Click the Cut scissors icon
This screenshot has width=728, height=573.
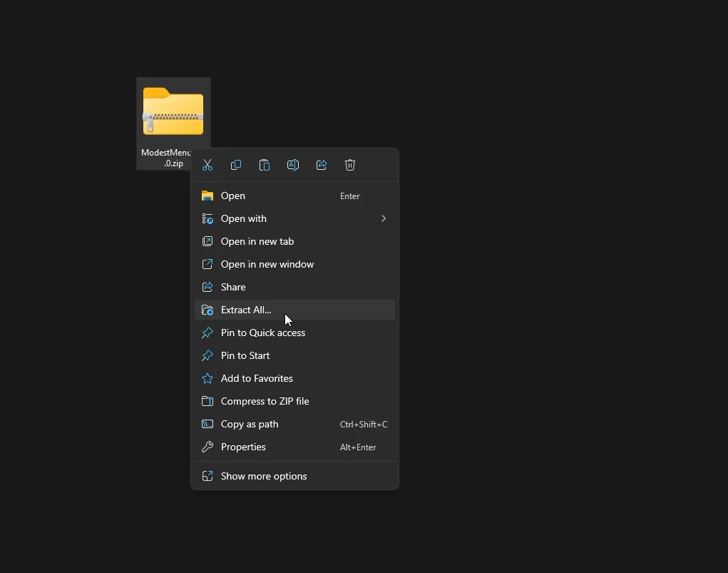[x=207, y=165]
